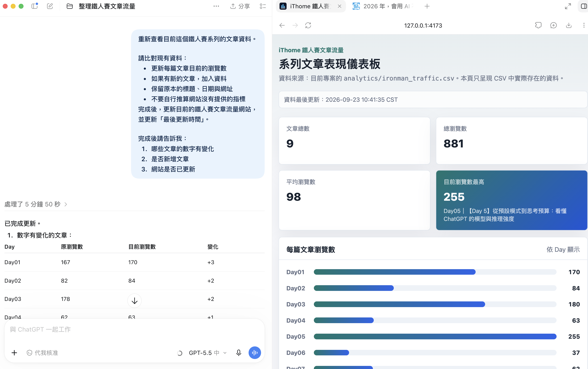The height and width of the screenshot is (369, 588).
Task: Open the project folder icon
Action: coord(70,6)
